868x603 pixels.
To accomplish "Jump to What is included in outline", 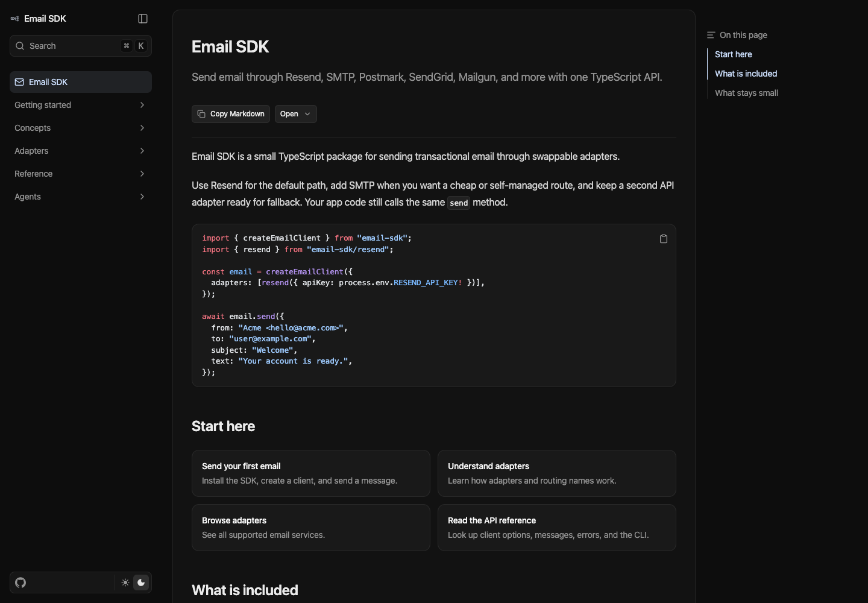I will pyautogui.click(x=746, y=74).
